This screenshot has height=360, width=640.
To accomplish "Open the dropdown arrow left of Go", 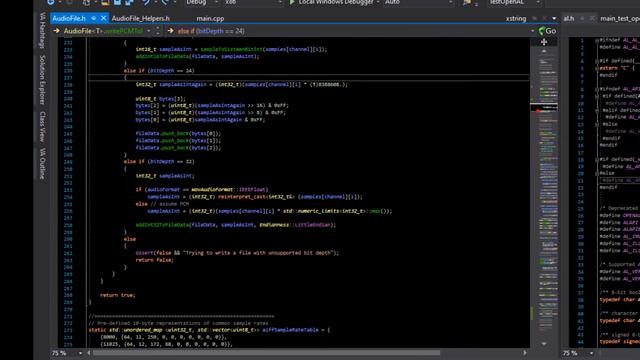I will click(x=532, y=31).
